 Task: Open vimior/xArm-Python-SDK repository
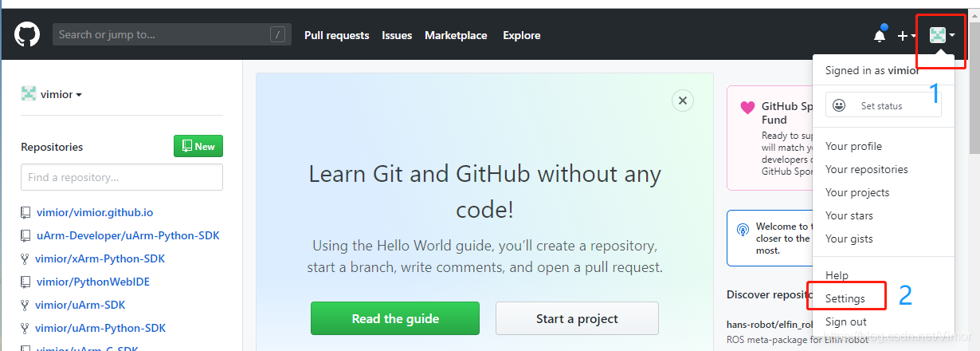coord(100,258)
